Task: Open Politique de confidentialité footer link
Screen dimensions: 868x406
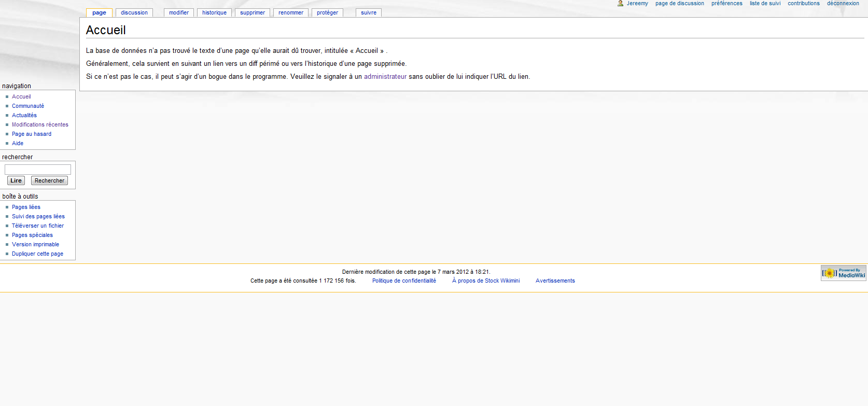Action: click(404, 281)
